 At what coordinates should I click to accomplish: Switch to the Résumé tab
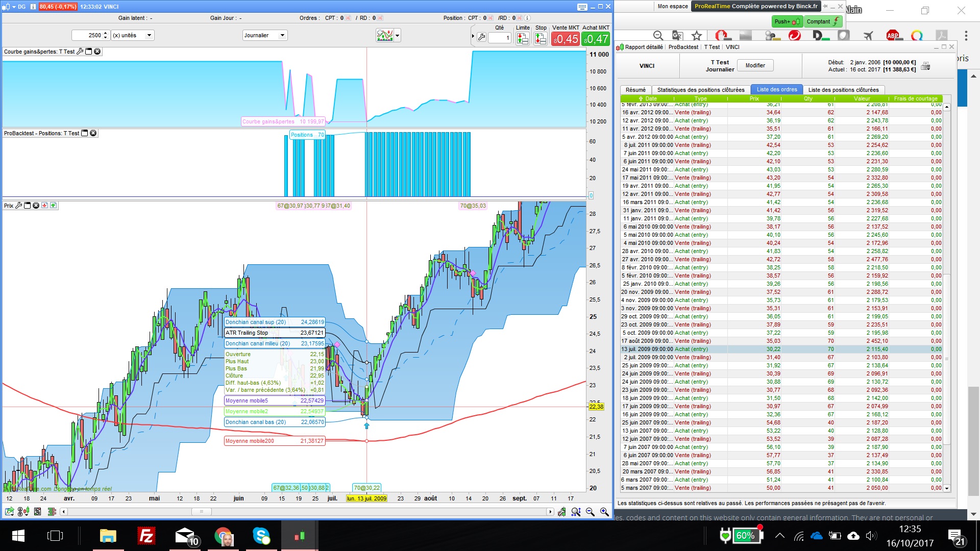[x=635, y=90]
